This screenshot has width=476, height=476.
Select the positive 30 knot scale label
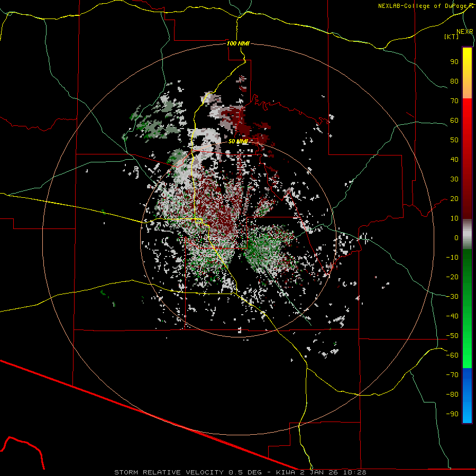tap(454, 179)
